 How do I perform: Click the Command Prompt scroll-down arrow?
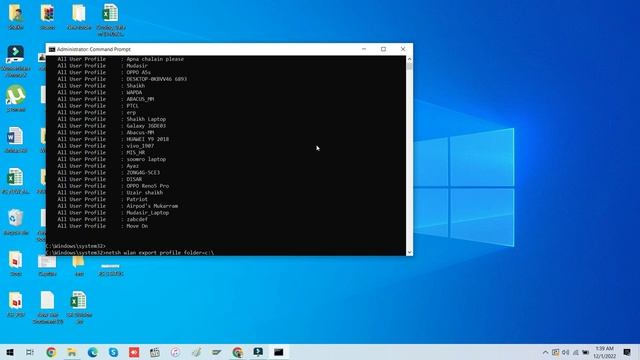(409, 252)
